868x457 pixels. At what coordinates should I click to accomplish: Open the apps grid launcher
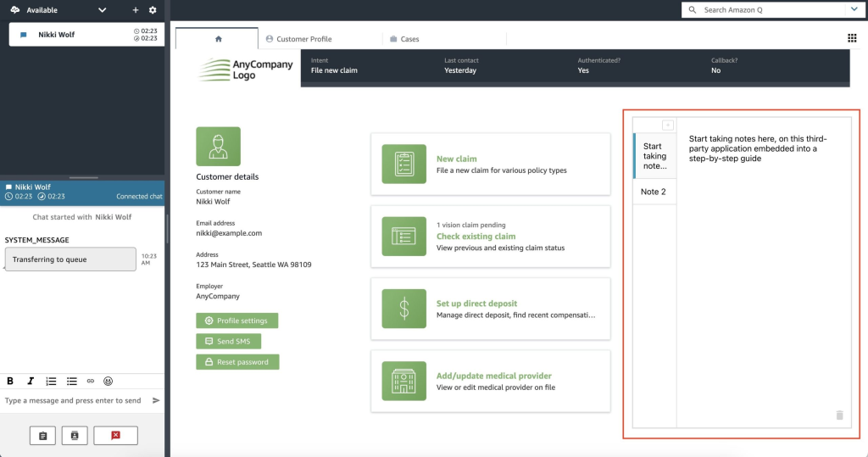pyautogui.click(x=852, y=38)
